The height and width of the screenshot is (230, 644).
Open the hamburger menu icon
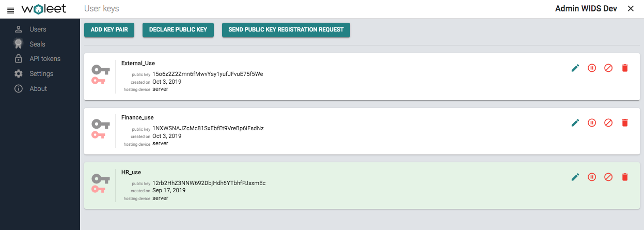[x=10, y=10]
